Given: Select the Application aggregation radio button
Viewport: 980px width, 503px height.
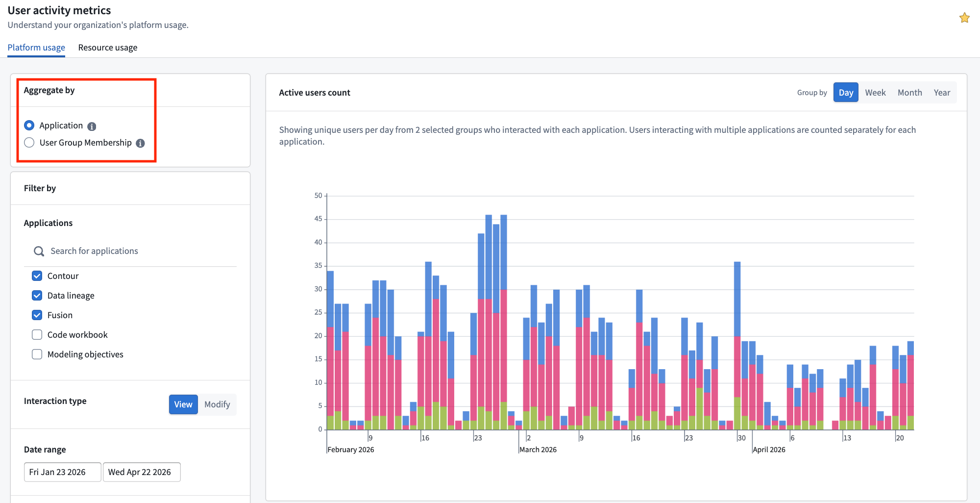Looking at the screenshot, I should [x=29, y=125].
